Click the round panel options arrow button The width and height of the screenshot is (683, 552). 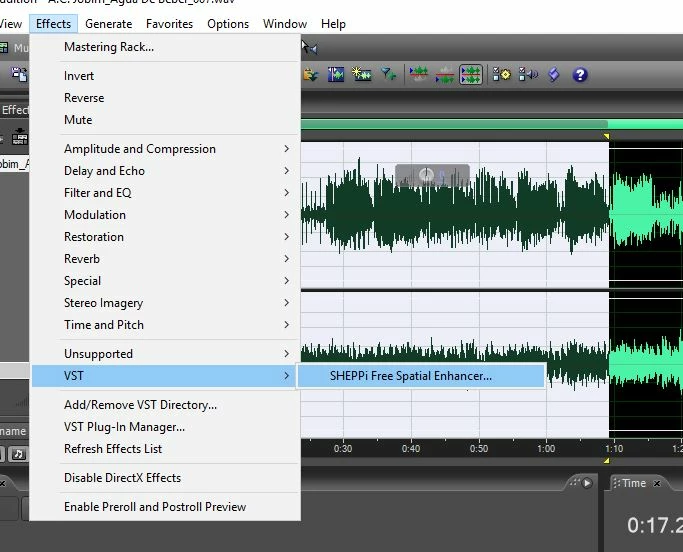click(587, 483)
